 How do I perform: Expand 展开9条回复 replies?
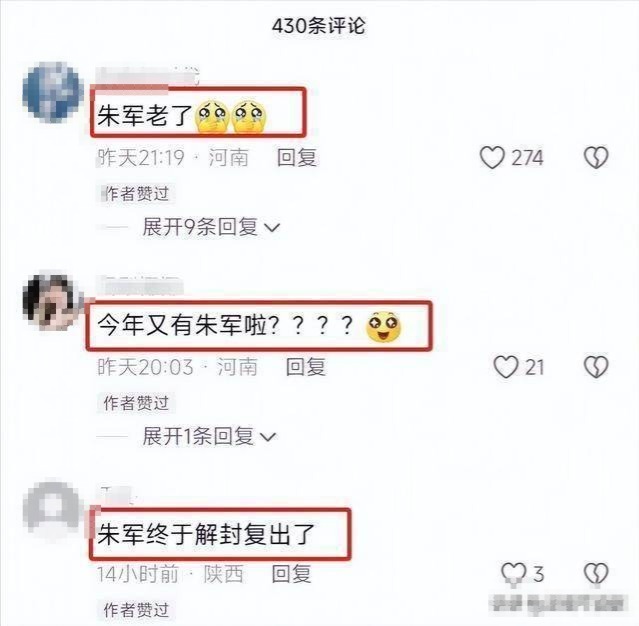click(x=211, y=227)
